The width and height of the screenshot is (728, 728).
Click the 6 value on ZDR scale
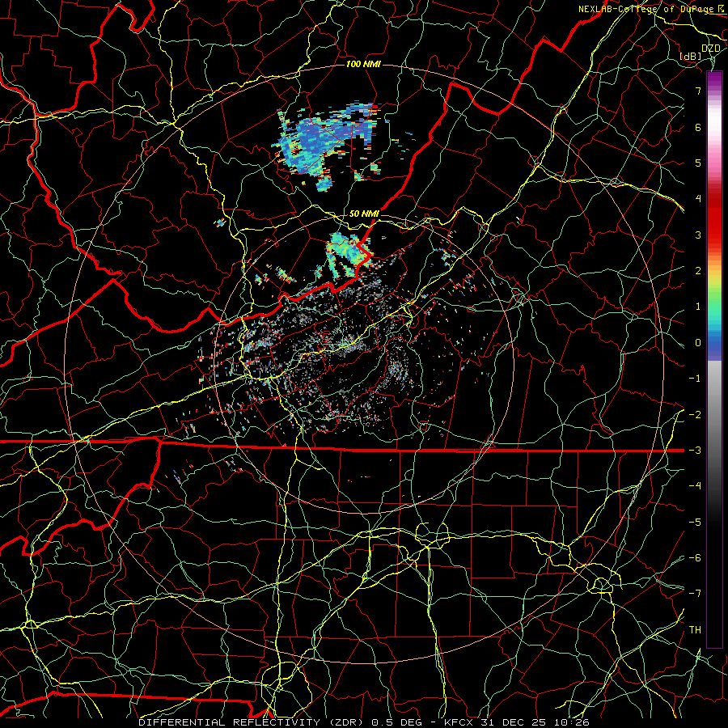pos(698,127)
